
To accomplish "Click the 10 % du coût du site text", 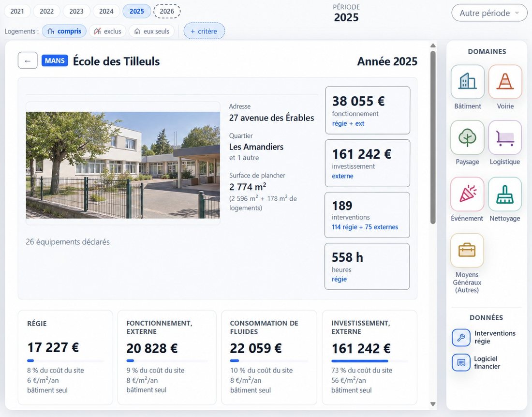I will (x=261, y=371).
